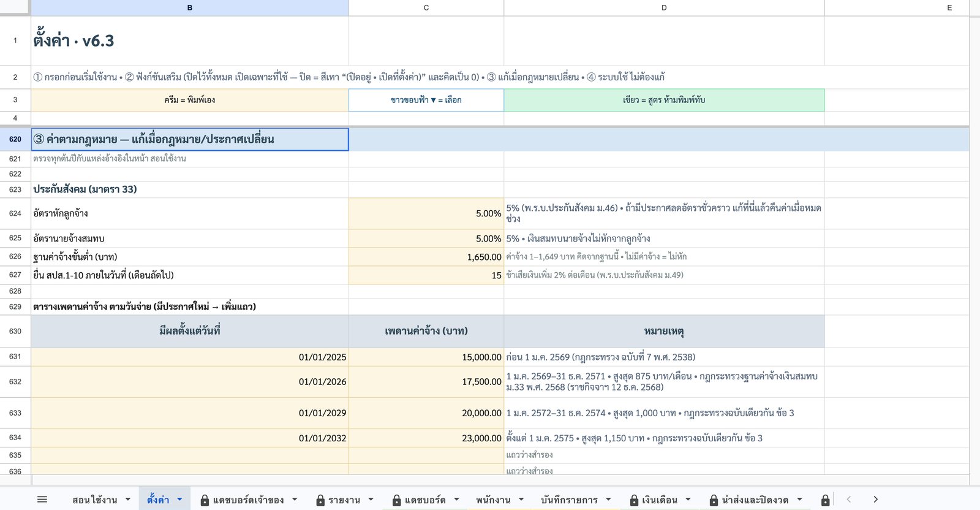Show next sheet tabs with right arrow

point(875,500)
